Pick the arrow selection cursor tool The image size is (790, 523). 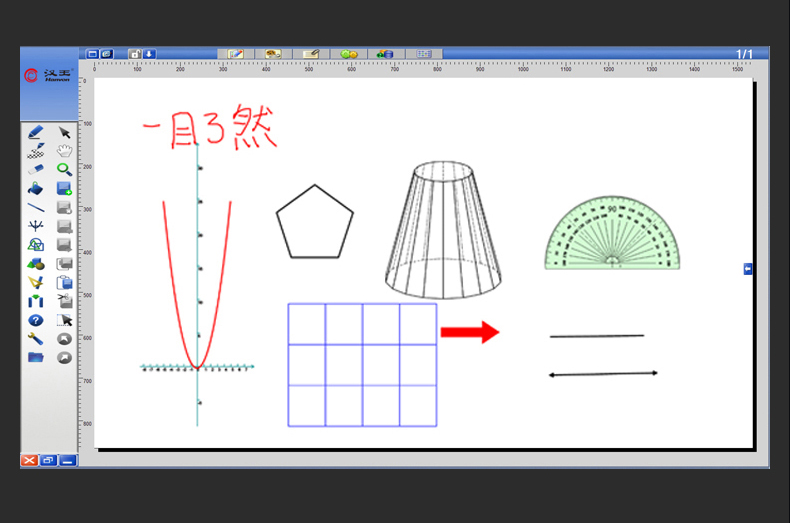pyautogui.click(x=65, y=132)
